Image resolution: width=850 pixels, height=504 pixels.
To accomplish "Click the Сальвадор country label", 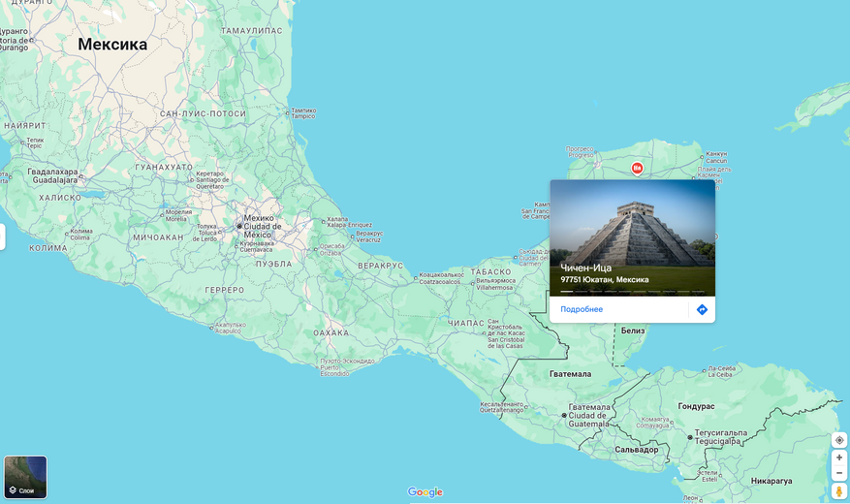I will (637, 450).
